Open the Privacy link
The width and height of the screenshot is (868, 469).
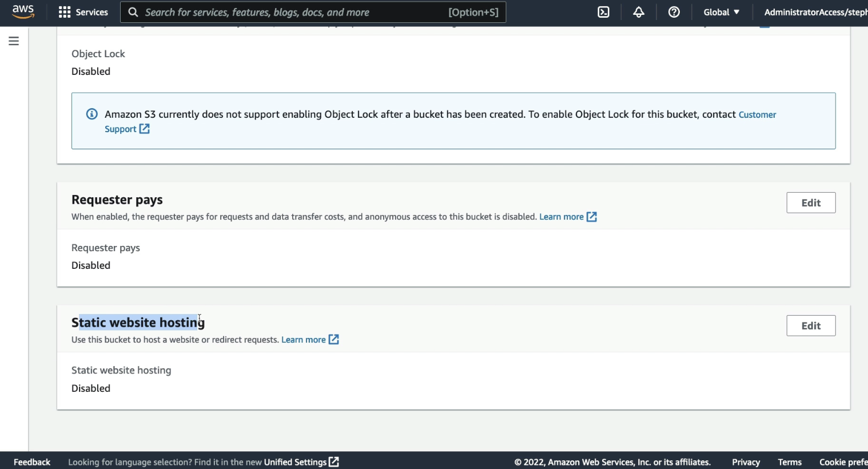746,462
